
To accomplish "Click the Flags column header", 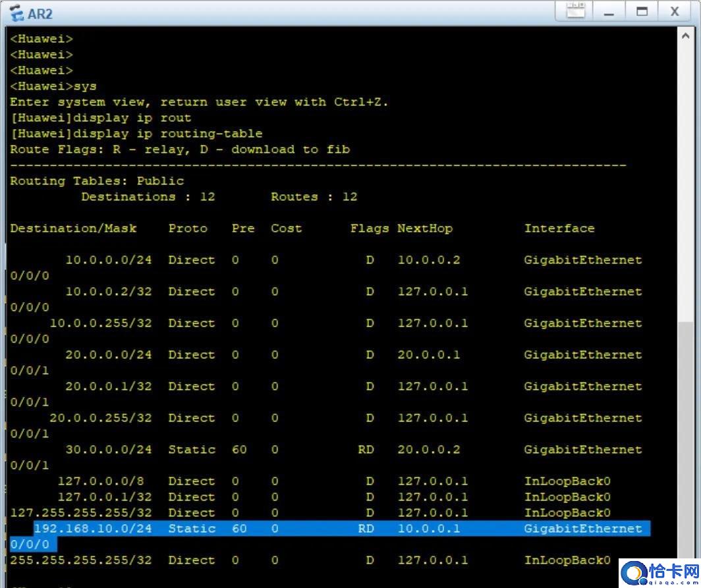I will click(369, 228).
